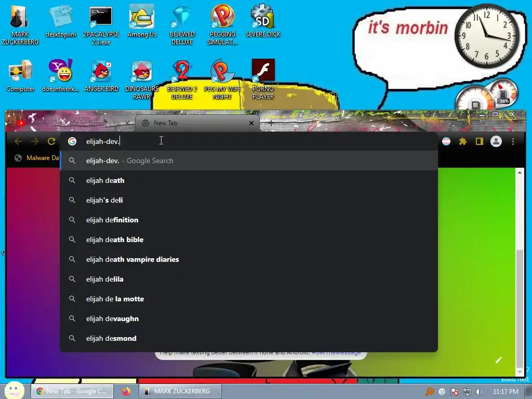
Task: Select the PORNO PLAYER Flash icon
Action: tap(263, 79)
